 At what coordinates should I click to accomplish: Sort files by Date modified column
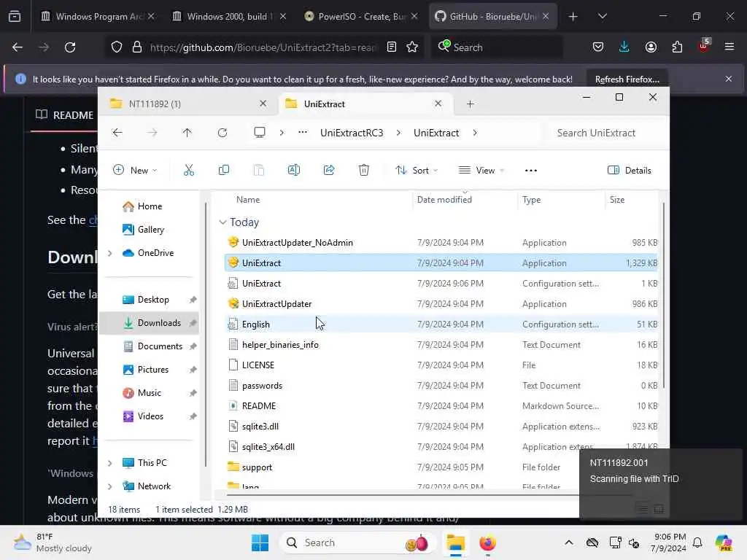point(444,200)
